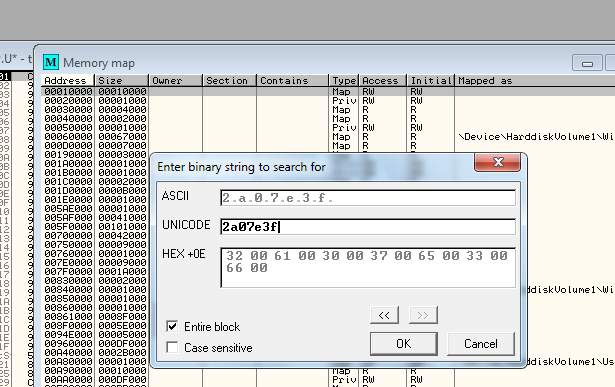
Task: Click the >> next button
Action: coord(423,315)
